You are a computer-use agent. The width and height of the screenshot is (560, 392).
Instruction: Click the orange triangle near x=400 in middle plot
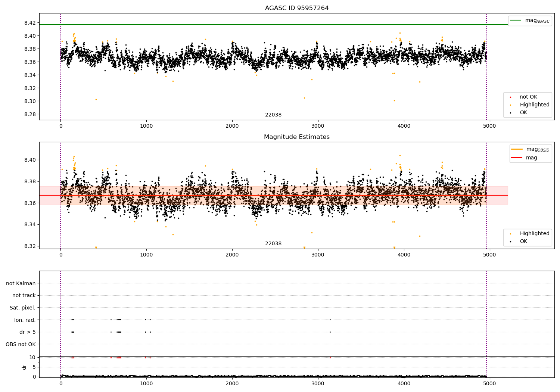pyautogui.click(x=96, y=248)
